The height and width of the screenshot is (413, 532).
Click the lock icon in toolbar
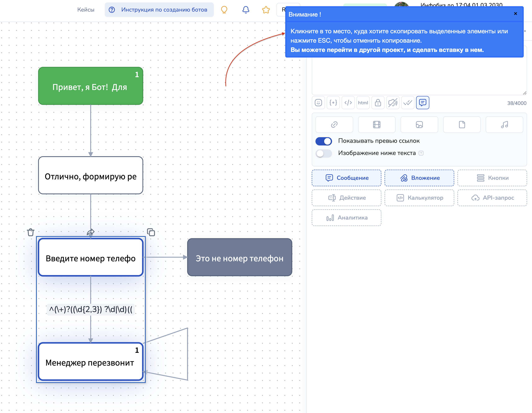[x=378, y=103]
